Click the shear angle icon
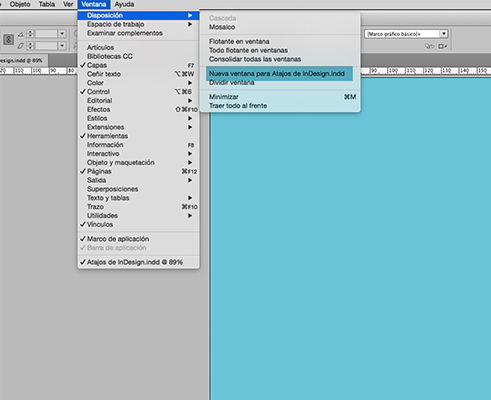 tap(21, 46)
